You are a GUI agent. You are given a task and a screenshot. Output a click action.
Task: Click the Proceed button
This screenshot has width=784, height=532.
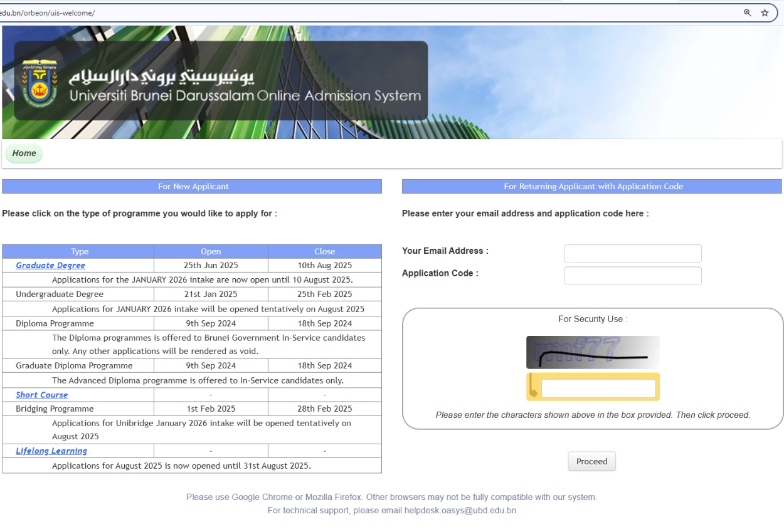592,461
